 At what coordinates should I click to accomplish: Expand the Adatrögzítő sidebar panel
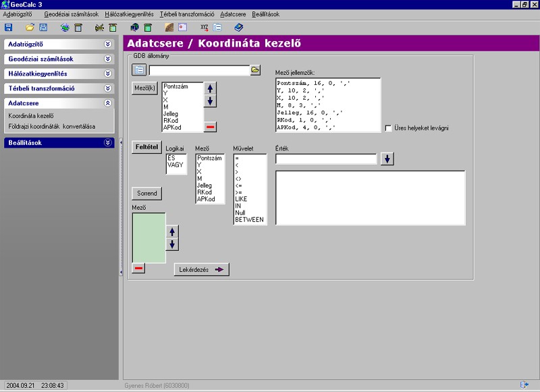[x=108, y=44]
